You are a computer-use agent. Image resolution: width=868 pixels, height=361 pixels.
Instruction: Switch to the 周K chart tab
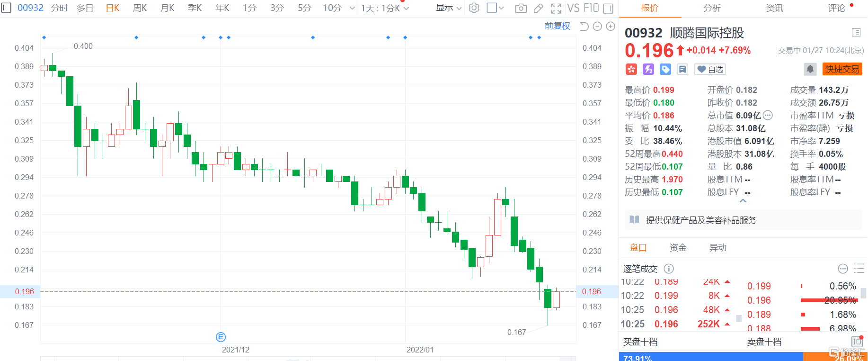click(140, 8)
